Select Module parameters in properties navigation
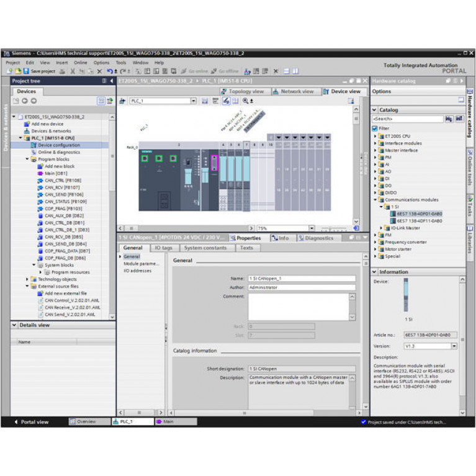This screenshot has width=476, height=476. pyautogui.click(x=141, y=264)
